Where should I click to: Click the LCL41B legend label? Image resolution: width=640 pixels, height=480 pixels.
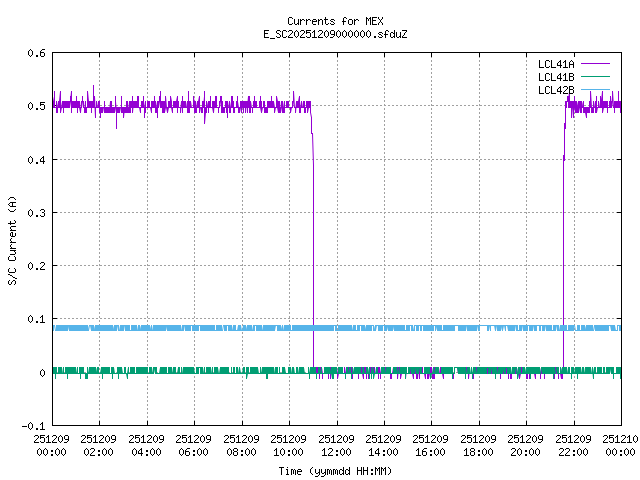[555, 77]
